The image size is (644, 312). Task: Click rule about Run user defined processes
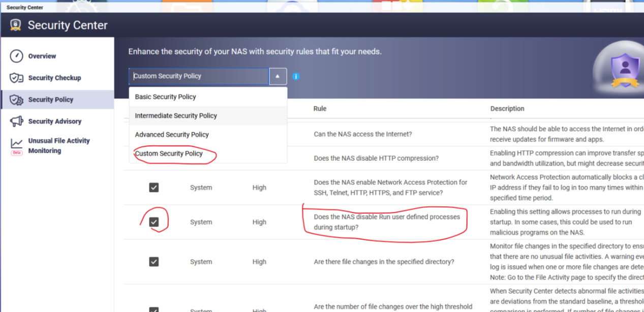click(x=387, y=222)
